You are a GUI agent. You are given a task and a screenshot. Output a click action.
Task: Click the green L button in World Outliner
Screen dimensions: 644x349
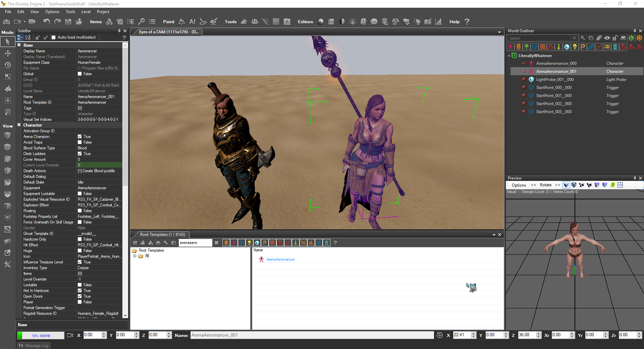[631, 38]
